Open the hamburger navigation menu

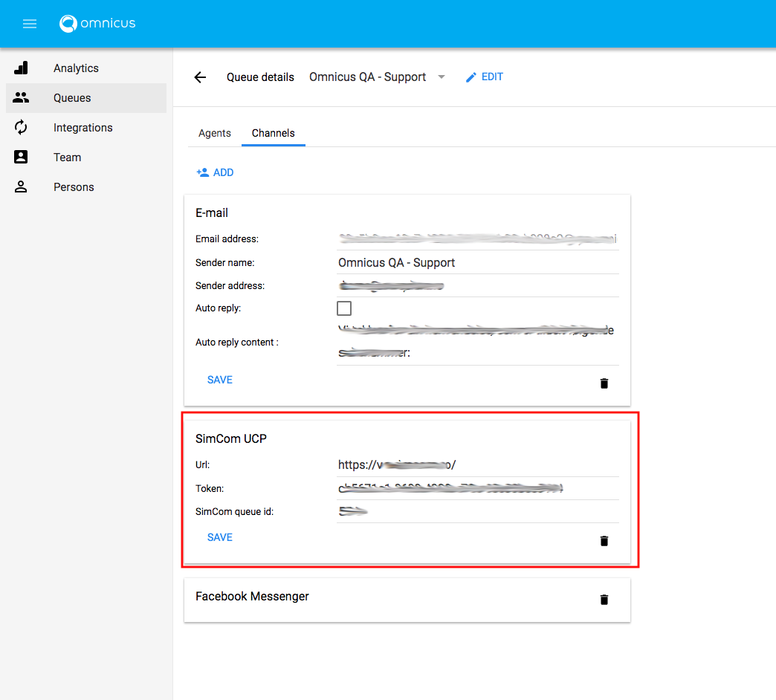point(30,24)
